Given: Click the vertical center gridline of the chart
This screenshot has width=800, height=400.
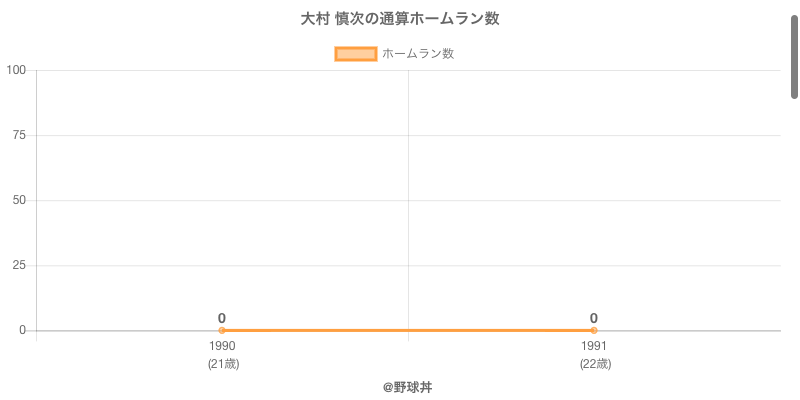Looking at the screenshot, I should pos(408,200).
